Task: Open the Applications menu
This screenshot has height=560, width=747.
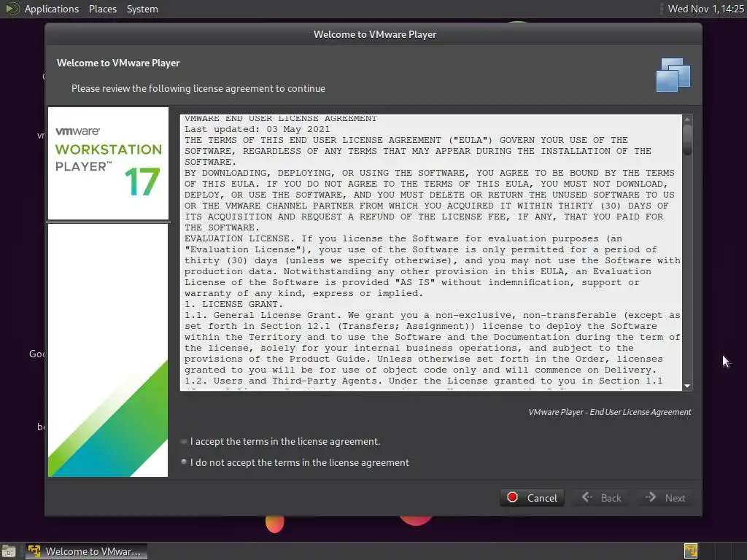Action: click(52, 9)
